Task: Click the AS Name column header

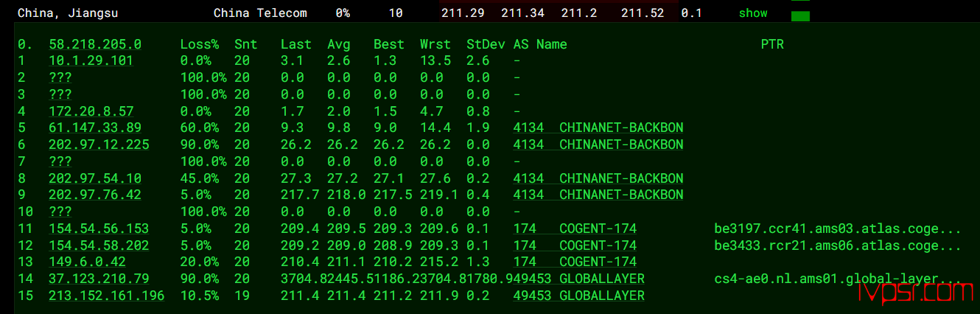Action: (540, 44)
